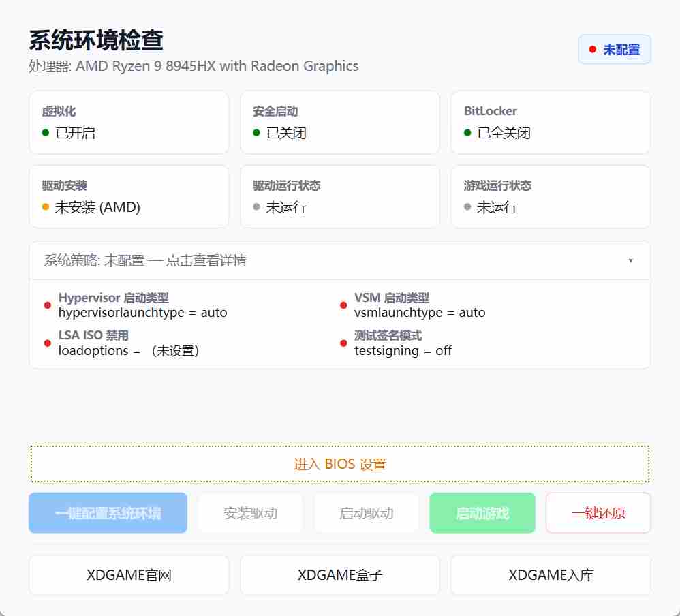
Task: Click the red dot beside Hypervisor 启动类型
Action: (x=48, y=305)
